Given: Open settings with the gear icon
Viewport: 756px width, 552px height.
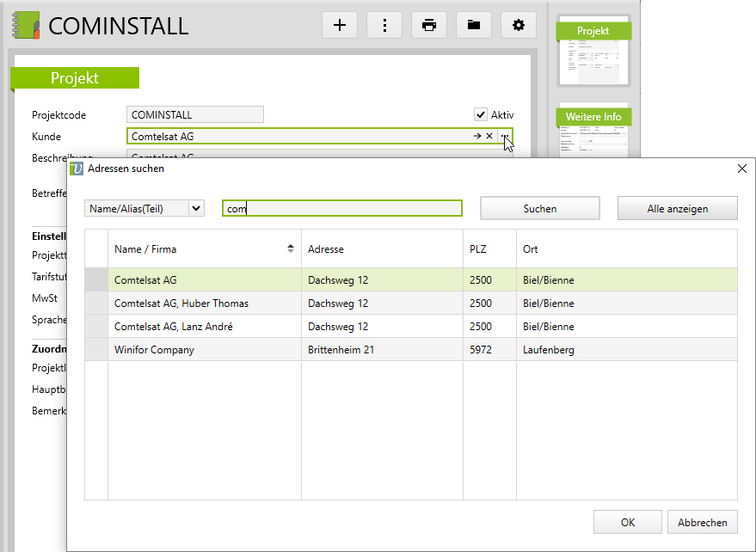Looking at the screenshot, I should click(x=518, y=25).
